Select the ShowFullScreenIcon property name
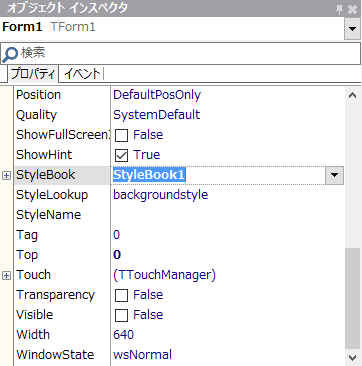The image size is (362, 366). click(x=63, y=135)
